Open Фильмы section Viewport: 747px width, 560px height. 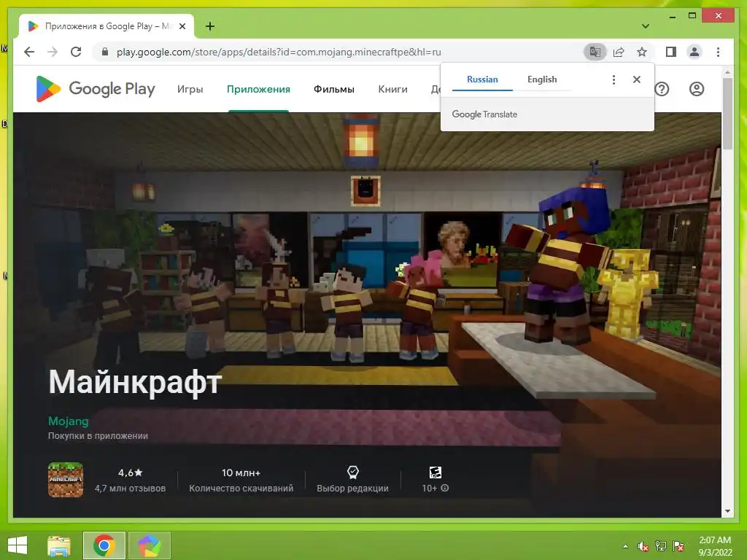(x=333, y=89)
